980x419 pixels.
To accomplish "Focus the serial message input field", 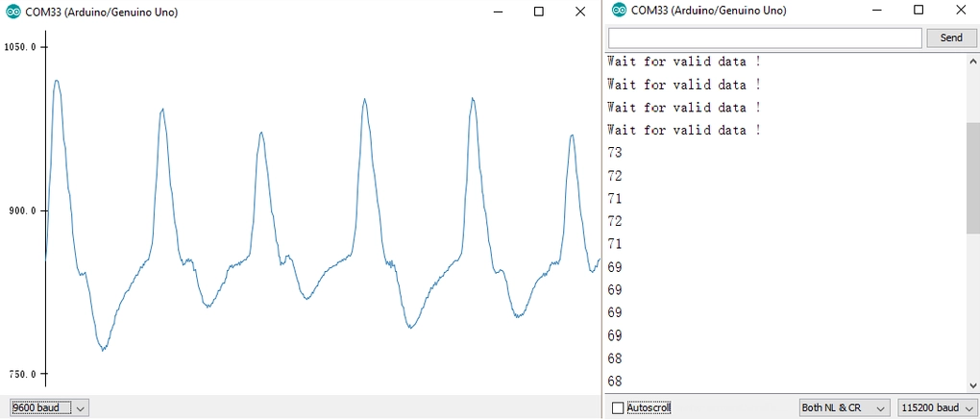I will click(x=765, y=37).
